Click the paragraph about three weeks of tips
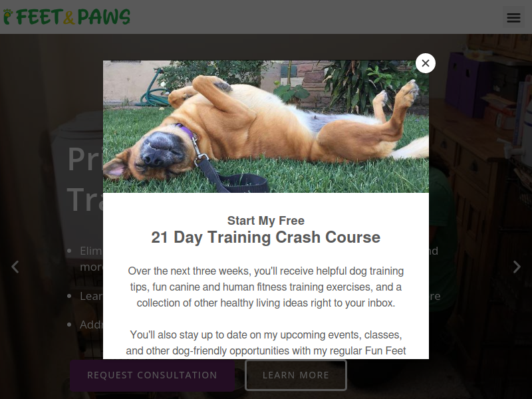532x399 pixels. [266, 287]
